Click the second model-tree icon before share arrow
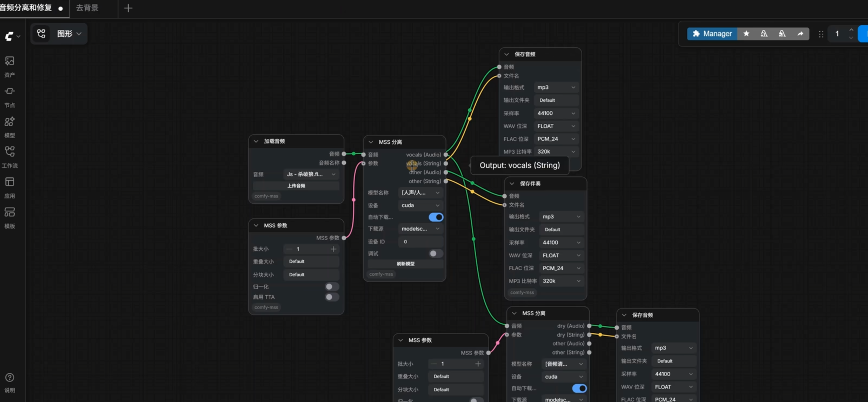This screenshot has width=868, height=402. tap(782, 34)
